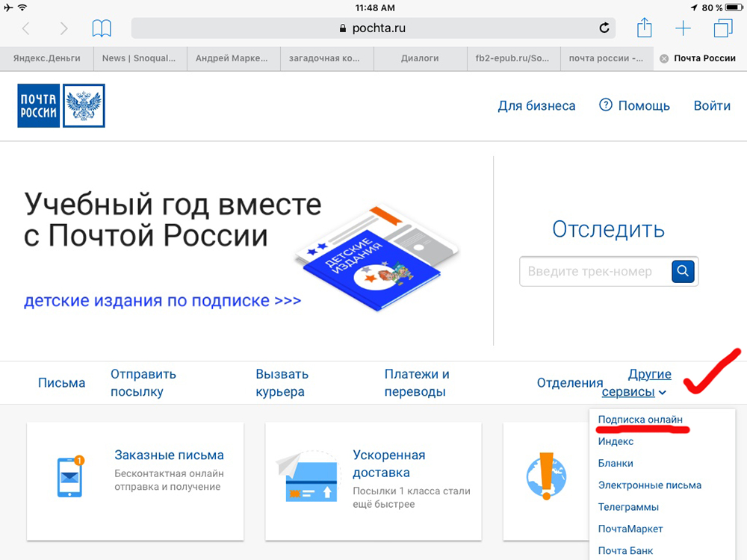This screenshot has width=747, height=560.
Task: Open the Письма section
Action: (x=61, y=383)
